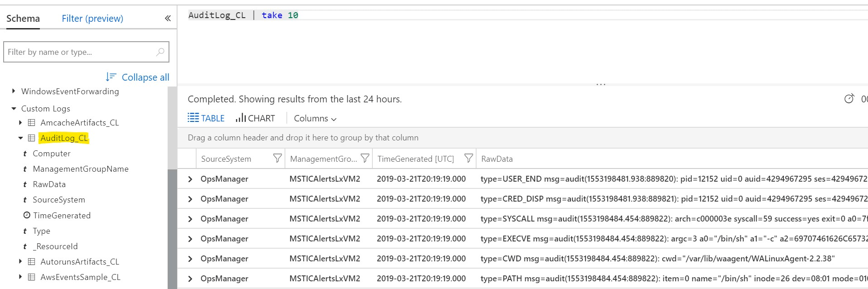This screenshot has width=868, height=289.
Task: Switch results to TABLE view
Action: [207, 118]
